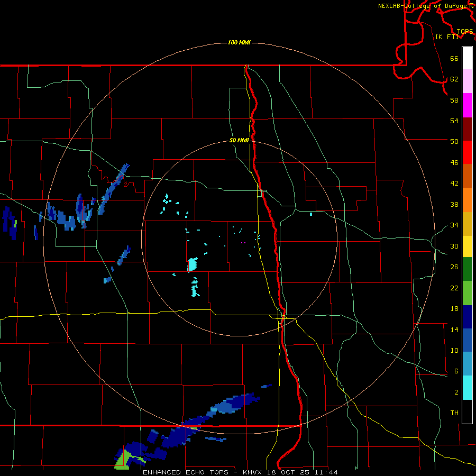Pick the gold legend swatch
This screenshot has height=476, width=476.
[467, 224]
